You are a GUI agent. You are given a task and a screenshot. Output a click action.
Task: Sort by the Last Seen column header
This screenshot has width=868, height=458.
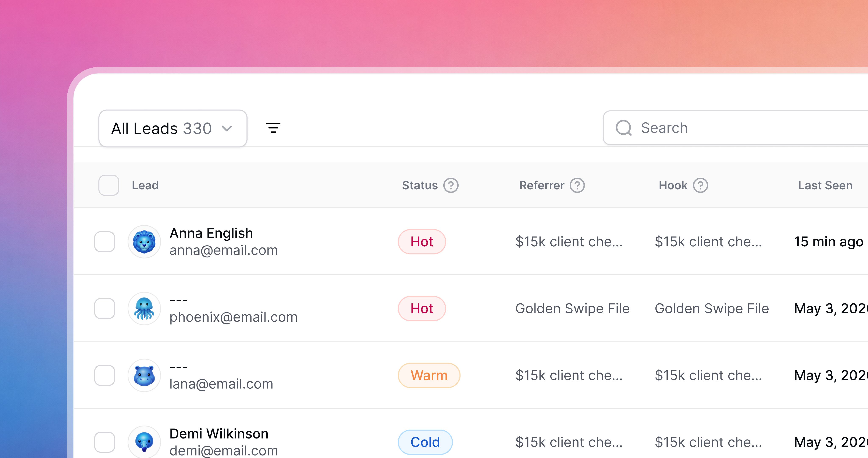(x=825, y=185)
